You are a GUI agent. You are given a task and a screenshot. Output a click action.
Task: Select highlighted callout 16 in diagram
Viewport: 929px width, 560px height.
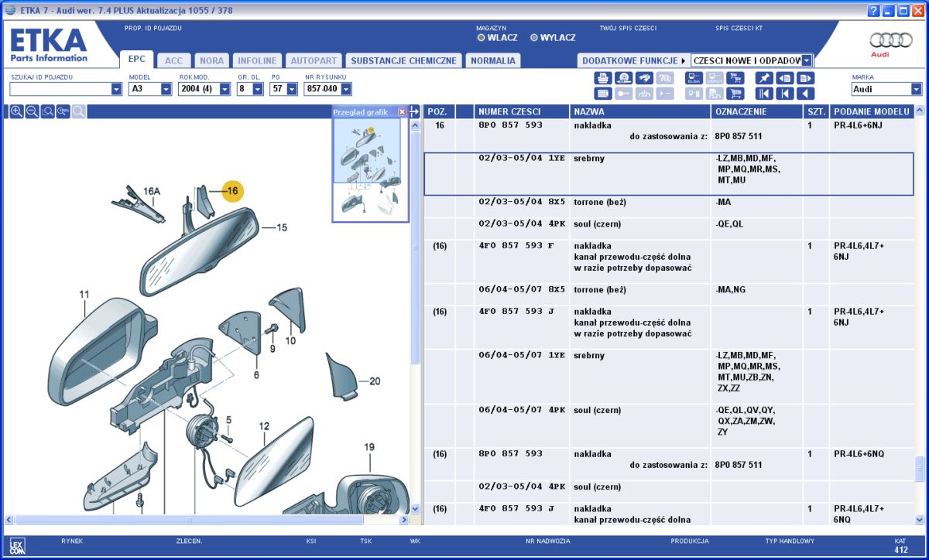(233, 190)
